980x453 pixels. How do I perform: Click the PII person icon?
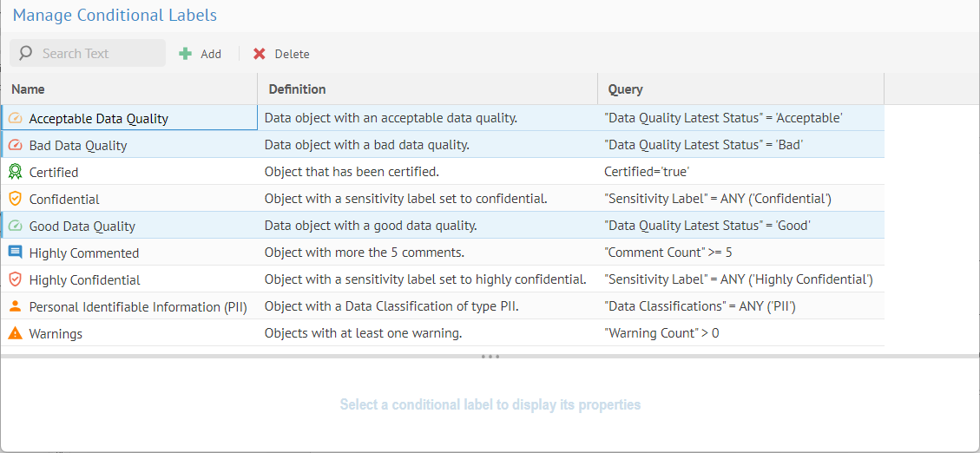(x=15, y=306)
